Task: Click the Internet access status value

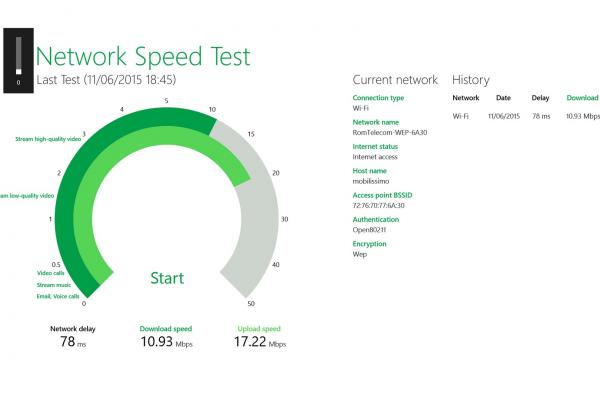Action: click(375, 157)
